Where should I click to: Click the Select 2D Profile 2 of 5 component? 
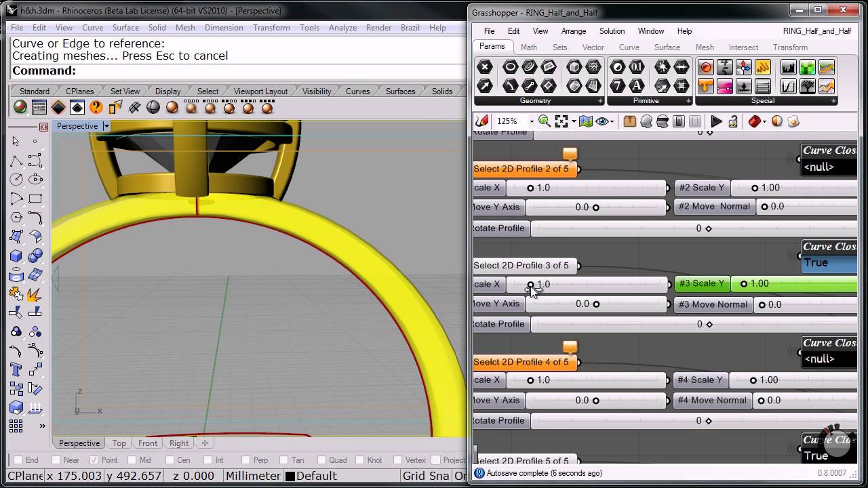(525, 169)
